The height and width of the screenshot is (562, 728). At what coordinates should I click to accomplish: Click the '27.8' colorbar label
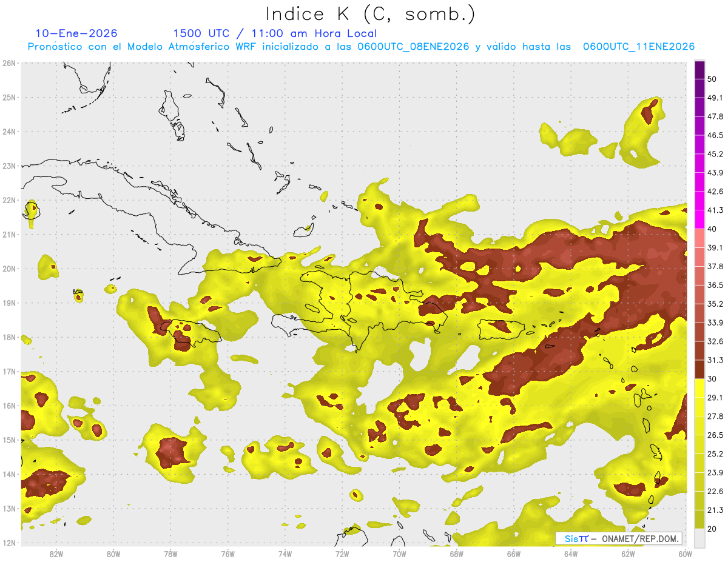coord(715,416)
